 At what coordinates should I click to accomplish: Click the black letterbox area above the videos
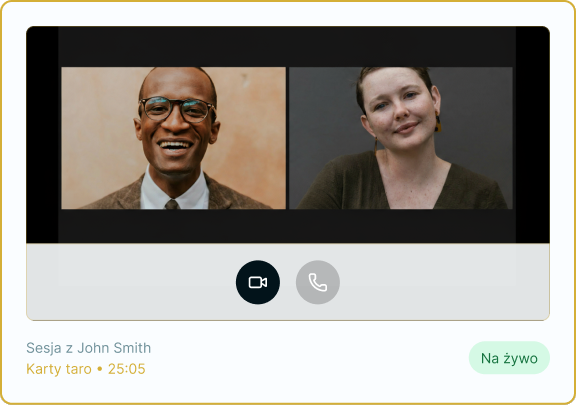287,46
